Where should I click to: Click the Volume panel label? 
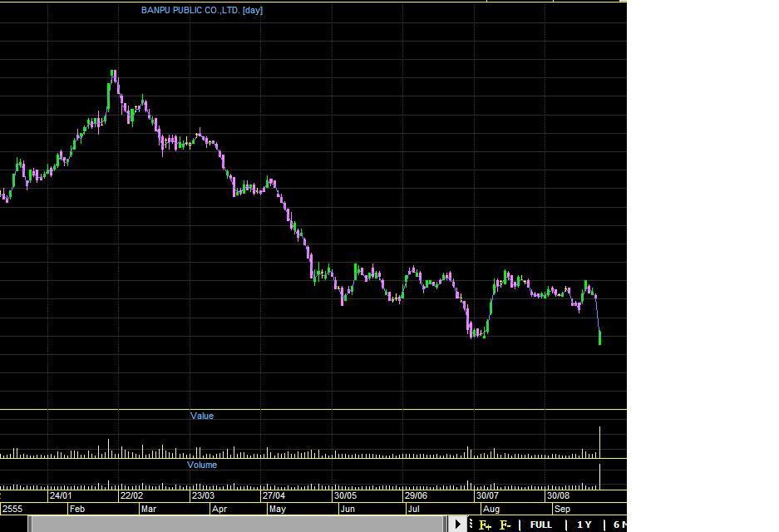202,465
